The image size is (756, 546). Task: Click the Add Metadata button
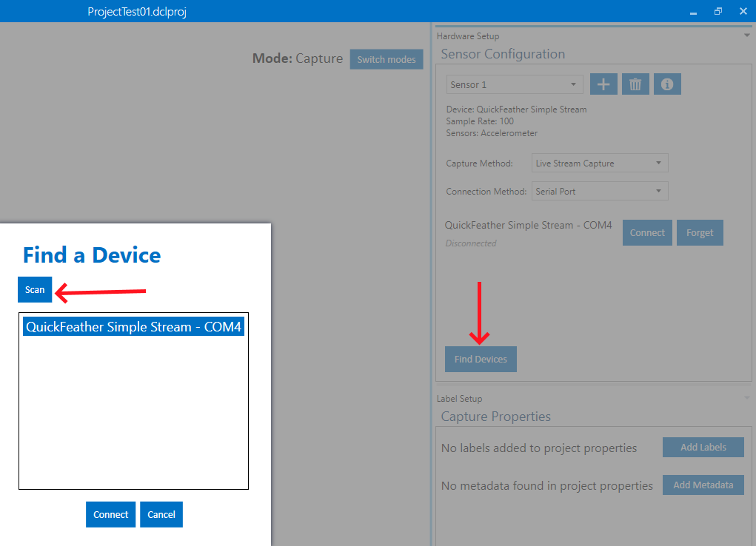pos(703,485)
